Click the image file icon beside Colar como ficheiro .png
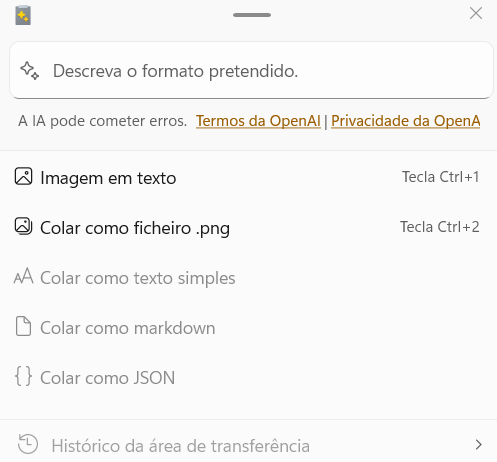Viewport: 497px width, 462px height. (23, 226)
